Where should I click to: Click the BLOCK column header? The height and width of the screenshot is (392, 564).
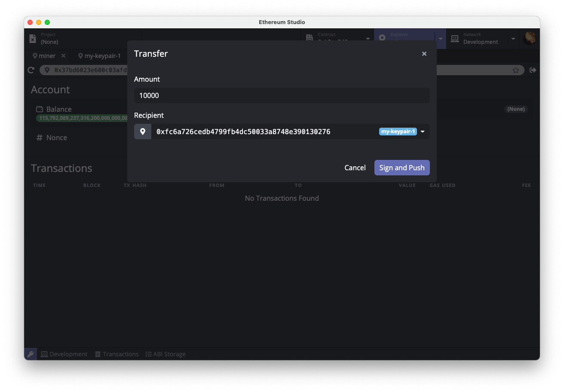coord(92,185)
